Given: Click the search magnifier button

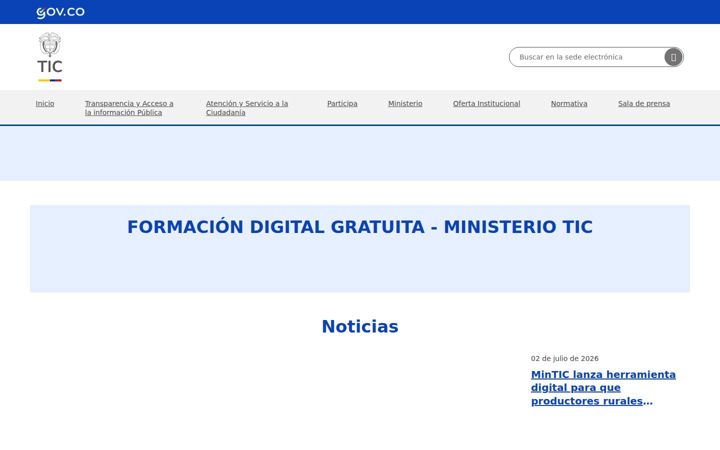Looking at the screenshot, I should pos(673,57).
